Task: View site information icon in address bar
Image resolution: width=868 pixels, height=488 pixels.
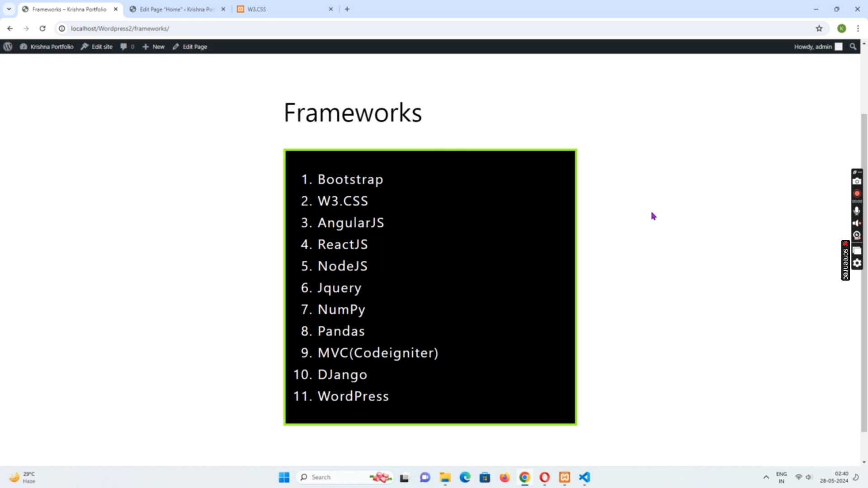Action: tap(62, 28)
